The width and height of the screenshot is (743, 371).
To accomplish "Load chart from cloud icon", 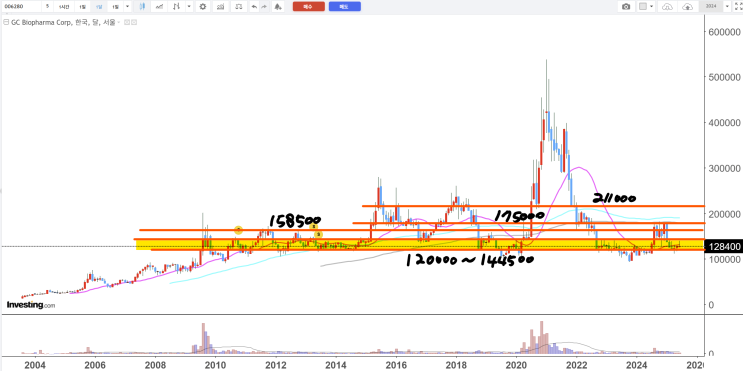I will 667,7.
